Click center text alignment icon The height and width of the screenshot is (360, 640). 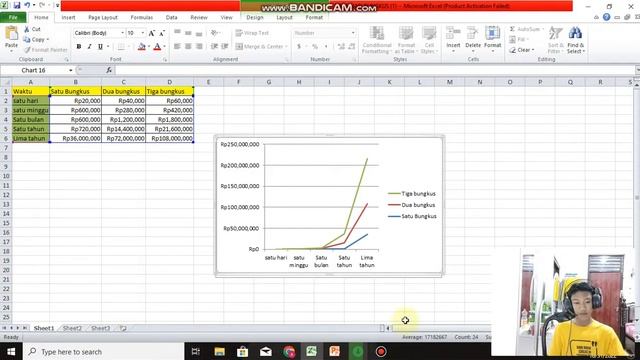(188, 47)
